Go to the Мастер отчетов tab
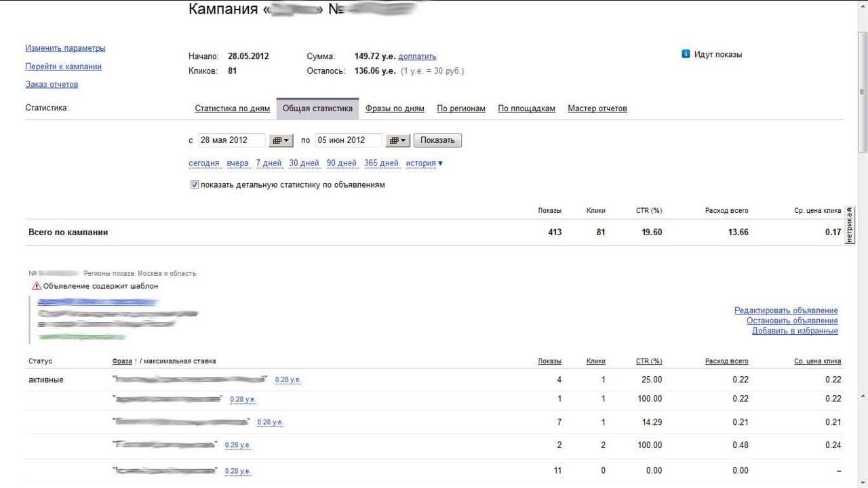Screen dimensions: 868x488 pyautogui.click(x=597, y=108)
